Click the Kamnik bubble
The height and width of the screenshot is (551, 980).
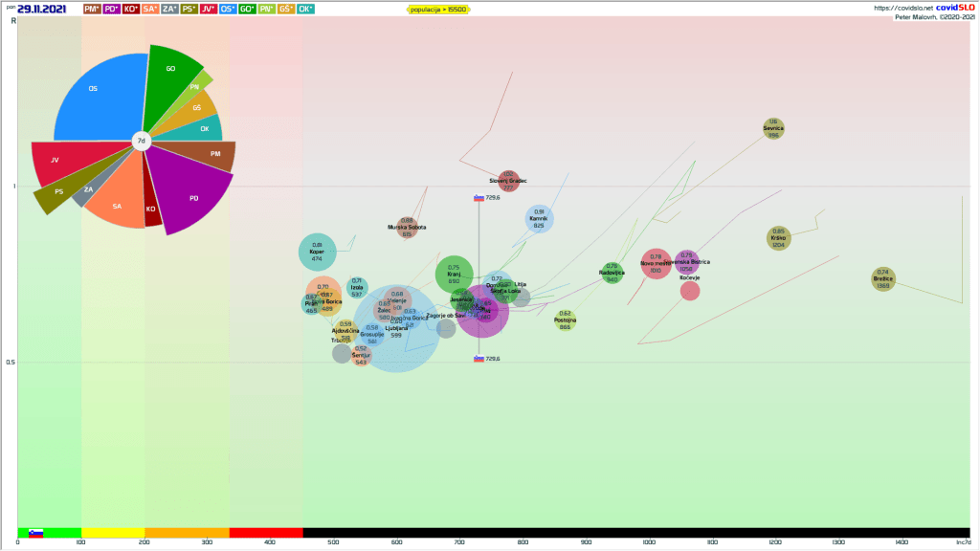539,219
